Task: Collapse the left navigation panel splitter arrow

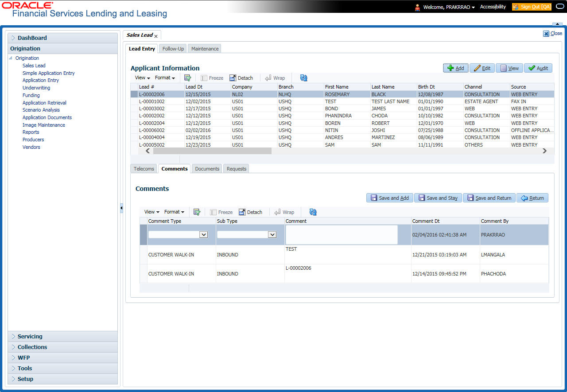Action: 121,208
